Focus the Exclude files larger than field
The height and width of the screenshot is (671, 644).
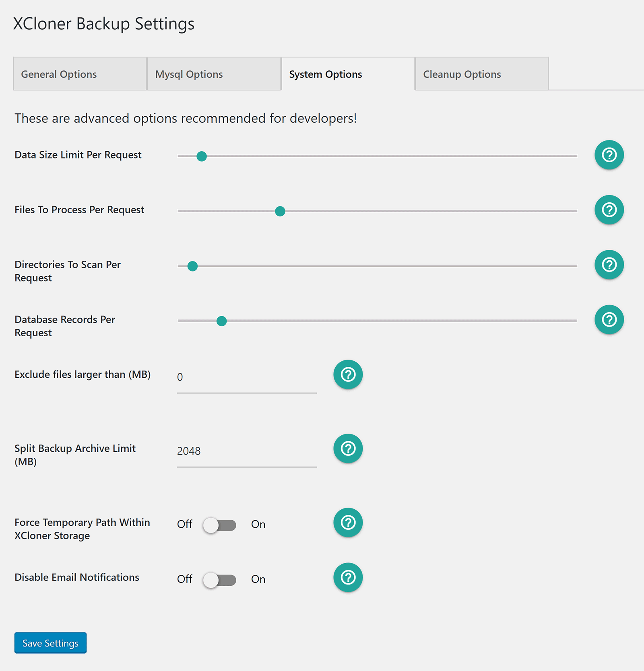tap(247, 378)
